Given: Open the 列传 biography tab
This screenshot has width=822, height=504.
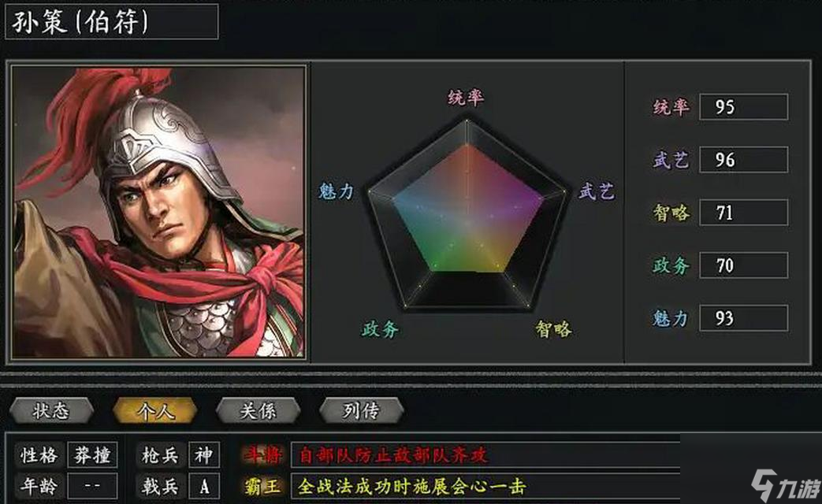Looking at the screenshot, I should click(x=361, y=410).
